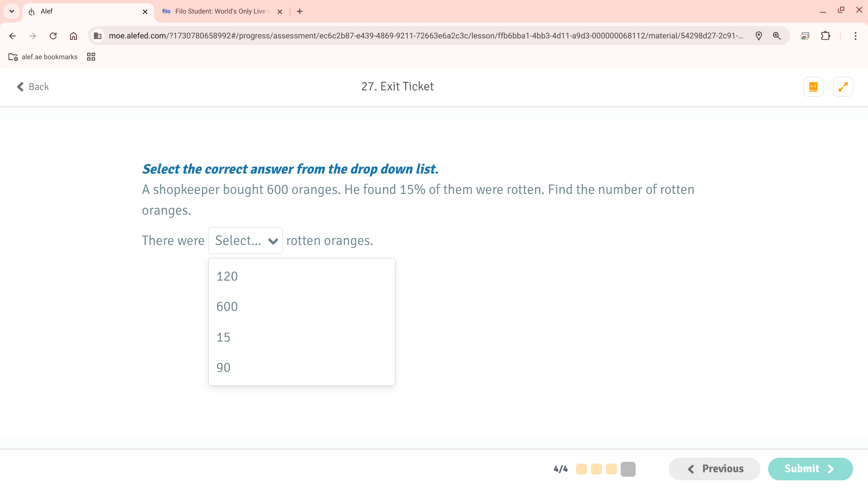Open Chrome three-dot menu
The width and height of the screenshot is (868, 488).
855,36
